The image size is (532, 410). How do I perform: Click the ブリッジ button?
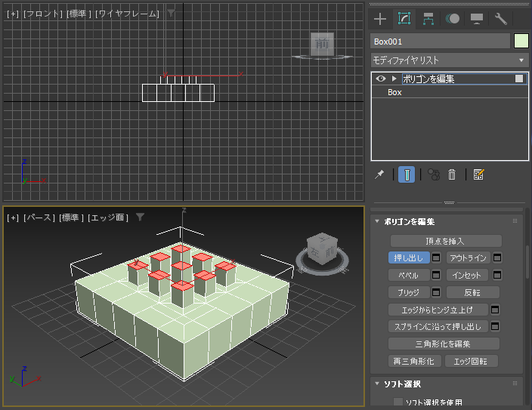coord(409,292)
